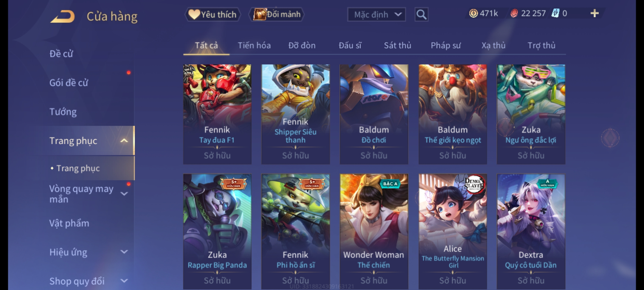Collapse the Trang phục sidebar section
Screen dimensions: 644x290
pyautogui.click(x=124, y=140)
